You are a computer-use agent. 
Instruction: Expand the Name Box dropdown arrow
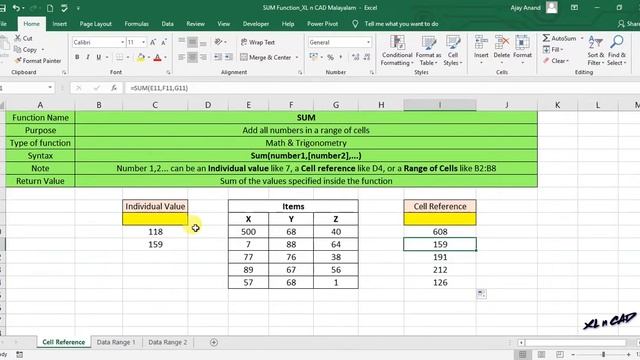click(x=50, y=88)
